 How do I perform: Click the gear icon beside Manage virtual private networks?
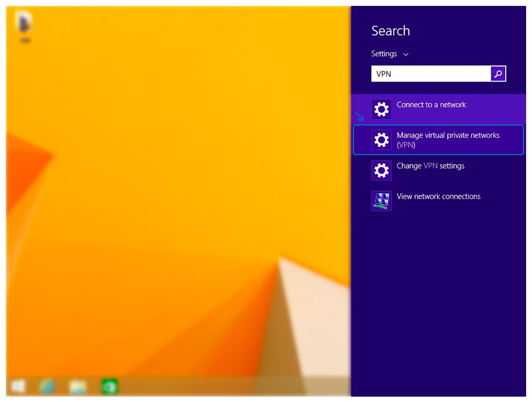pyautogui.click(x=381, y=140)
